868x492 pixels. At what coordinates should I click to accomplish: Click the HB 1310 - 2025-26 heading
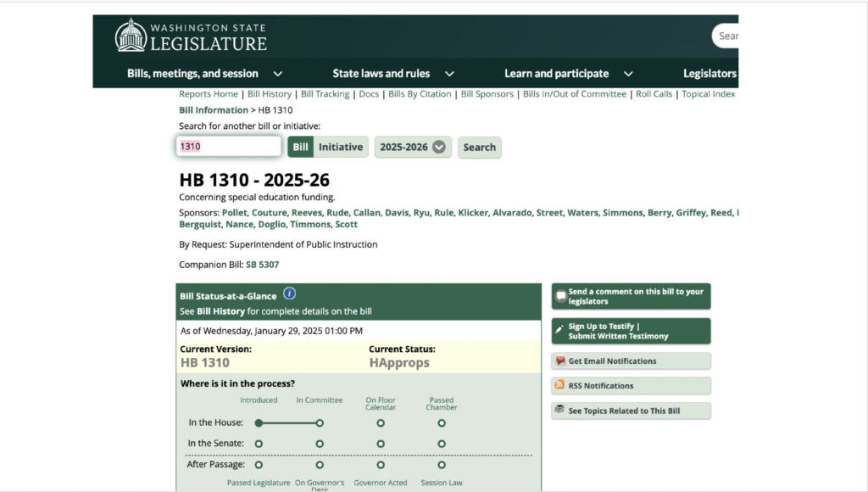click(254, 180)
